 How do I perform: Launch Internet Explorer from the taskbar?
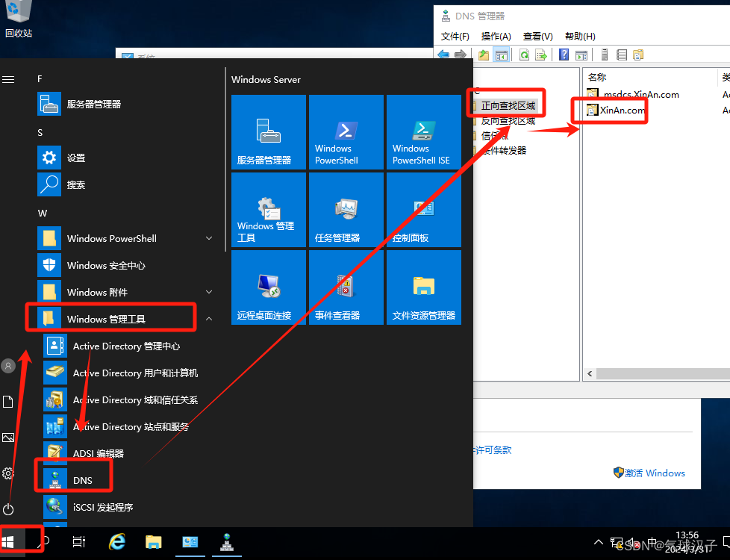pyautogui.click(x=117, y=542)
